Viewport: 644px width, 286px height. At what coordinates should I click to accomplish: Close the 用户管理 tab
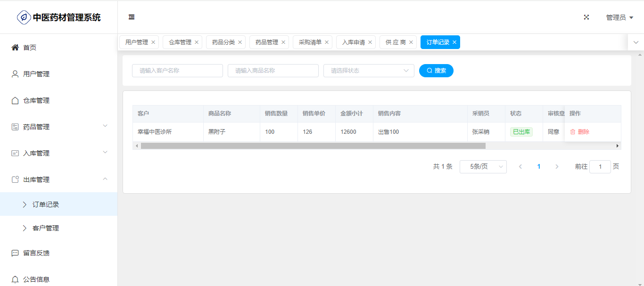coord(153,42)
